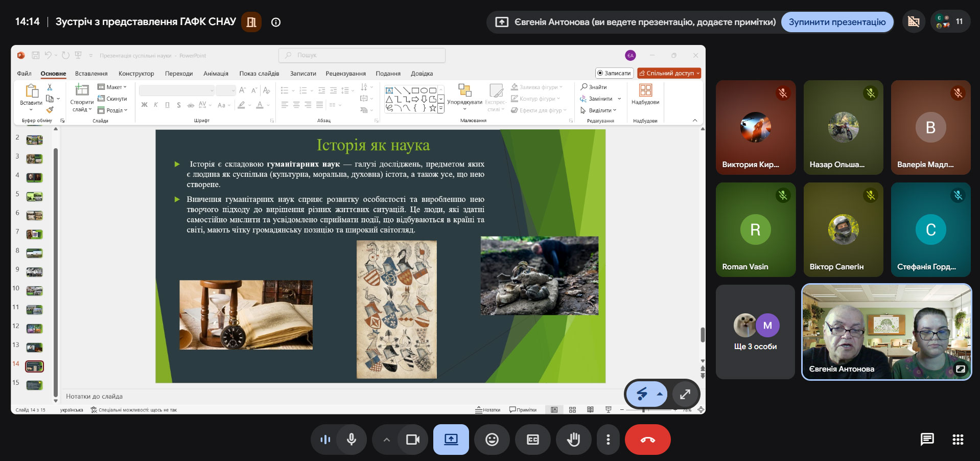Click the Format Painter brush icon

click(50, 109)
